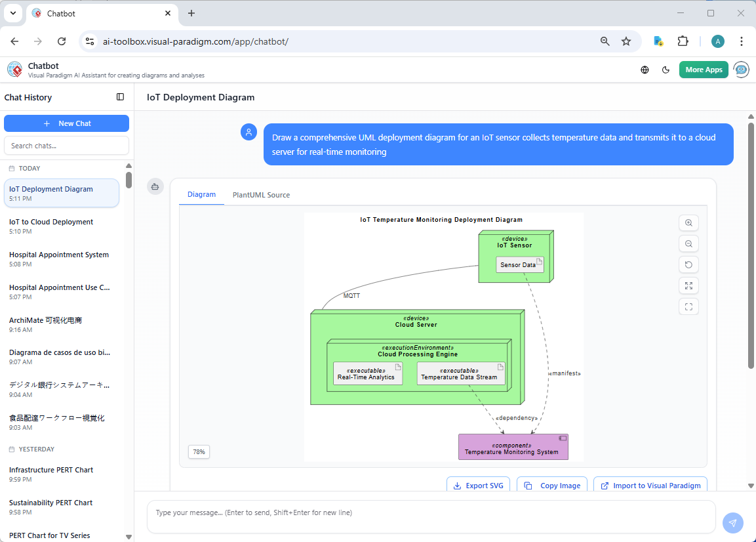Open the Visual Paradigm chatbot assistant icon
The image size is (756, 542).
click(741, 69)
